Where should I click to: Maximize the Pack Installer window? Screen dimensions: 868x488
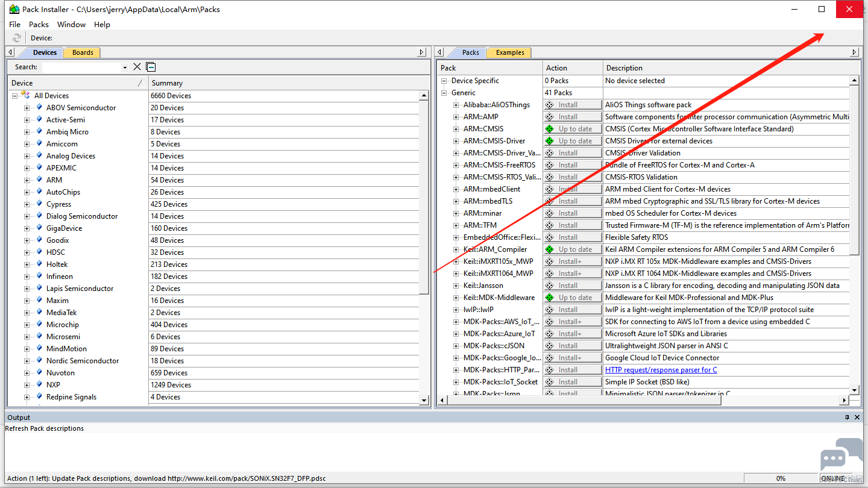click(822, 9)
